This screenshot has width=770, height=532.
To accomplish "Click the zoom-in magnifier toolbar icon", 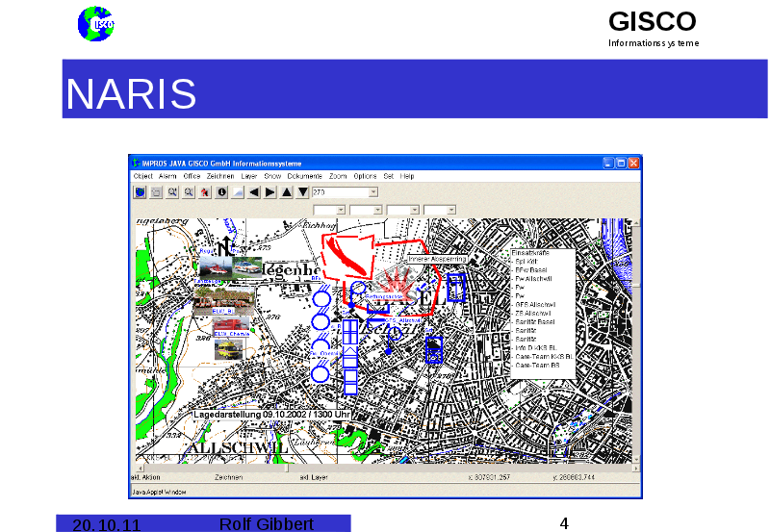I will (172, 192).
